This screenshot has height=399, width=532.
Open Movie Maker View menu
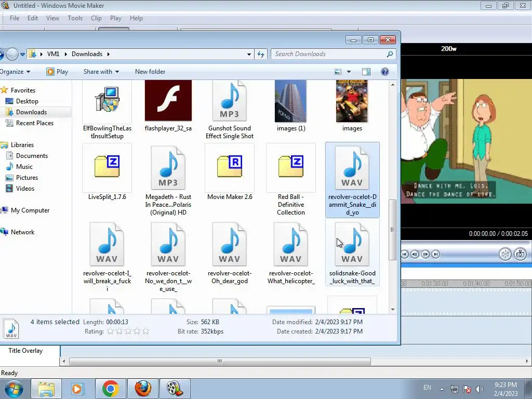(52, 18)
